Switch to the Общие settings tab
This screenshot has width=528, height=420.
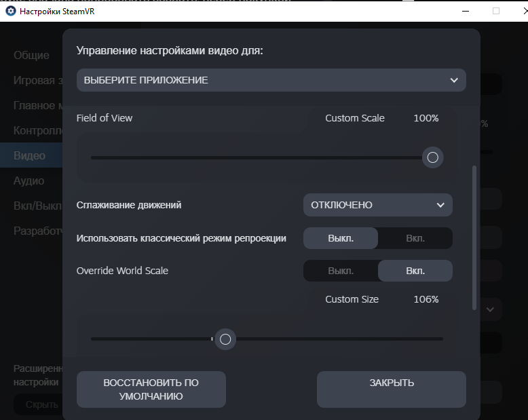pyautogui.click(x=31, y=55)
